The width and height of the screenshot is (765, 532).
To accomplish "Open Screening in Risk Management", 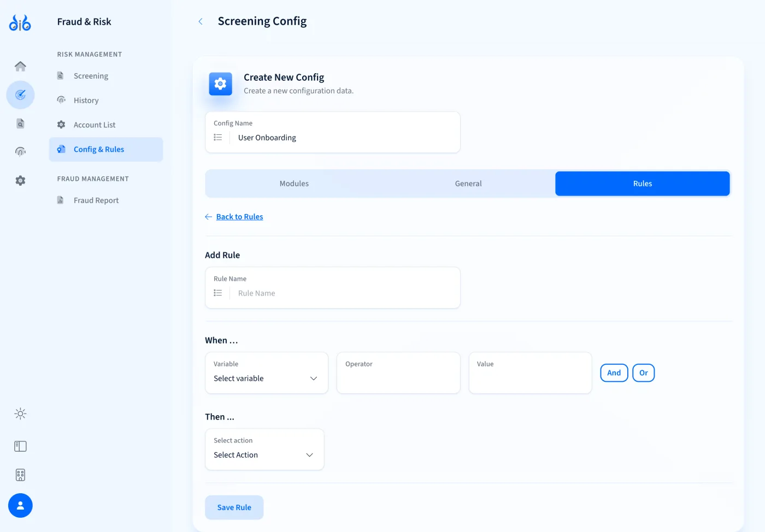I will click(106, 76).
